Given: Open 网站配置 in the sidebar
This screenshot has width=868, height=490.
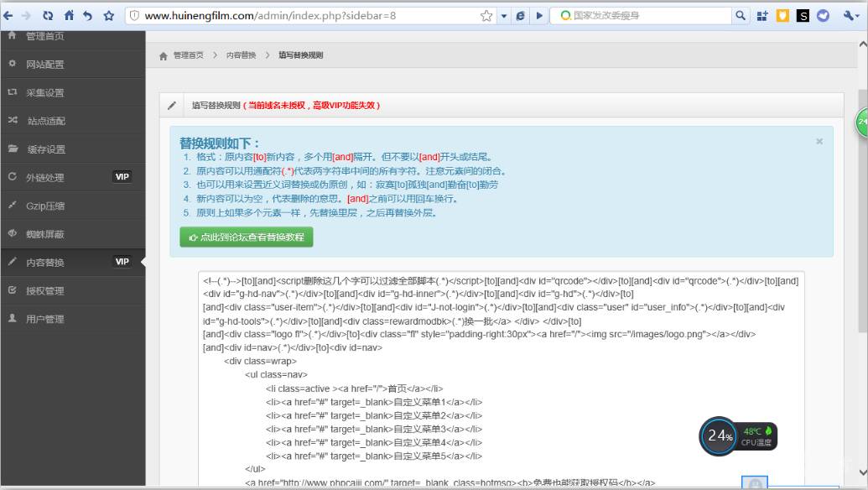Looking at the screenshot, I should 72,65.
